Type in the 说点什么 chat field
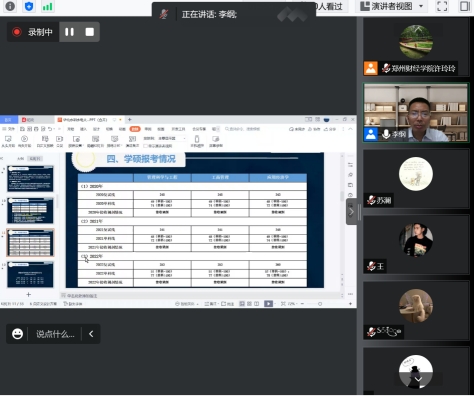The width and height of the screenshot is (474, 396). coord(55,334)
